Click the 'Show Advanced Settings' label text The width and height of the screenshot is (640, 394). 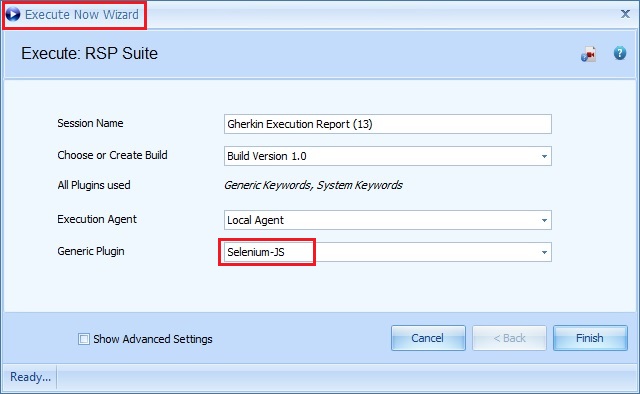(153, 339)
